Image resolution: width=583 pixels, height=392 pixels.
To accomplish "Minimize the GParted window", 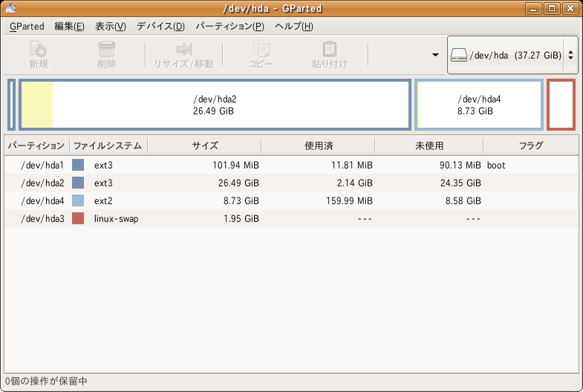I will pos(533,9).
